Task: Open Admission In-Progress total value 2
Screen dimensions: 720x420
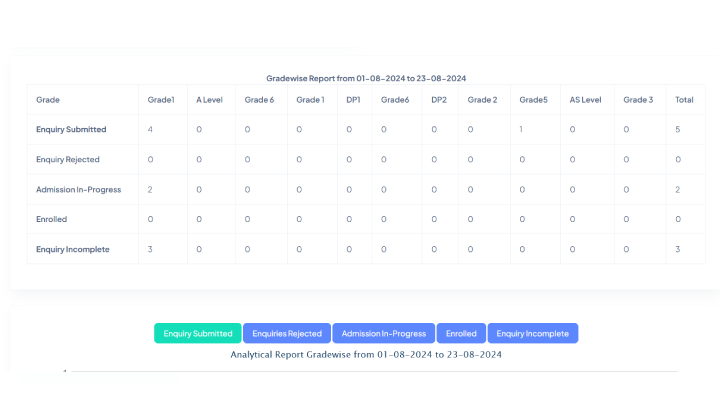Action: [x=678, y=190]
